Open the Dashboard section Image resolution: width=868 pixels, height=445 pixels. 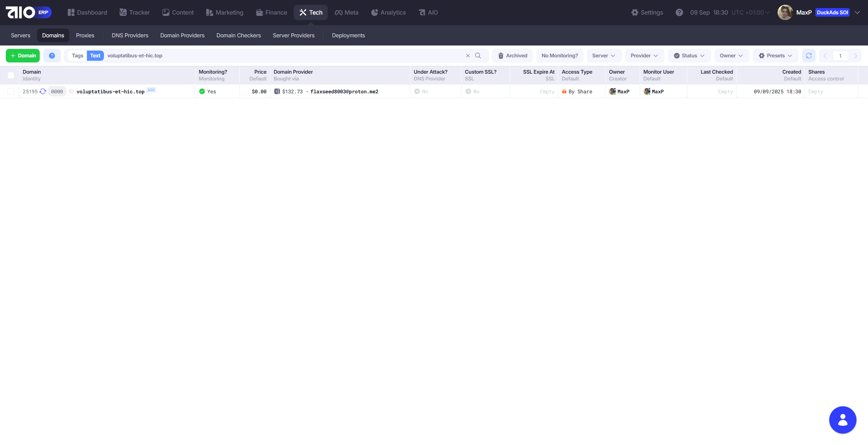coord(87,13)
